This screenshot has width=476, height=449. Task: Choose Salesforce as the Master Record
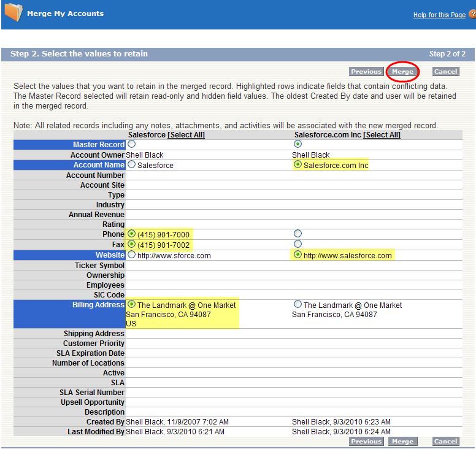(131, 144)
